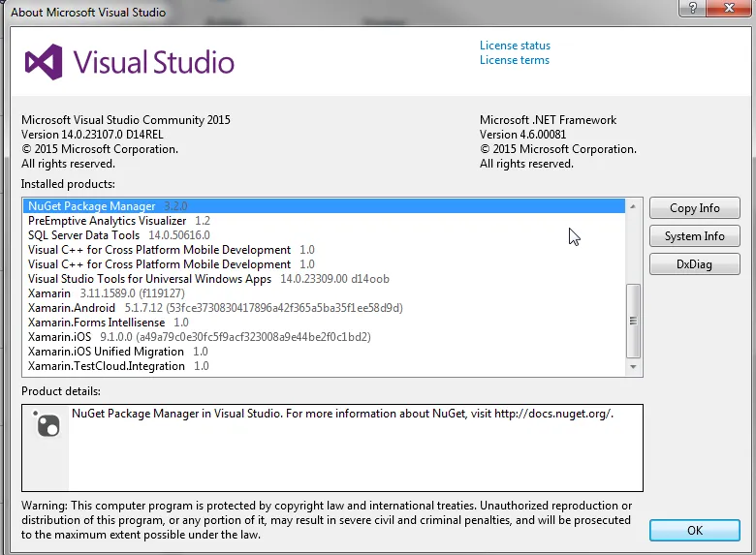This screenshot has width=756, height=555.
Task: Select Xamarin.iOS Unified Migration row
Action: [324, 352]
